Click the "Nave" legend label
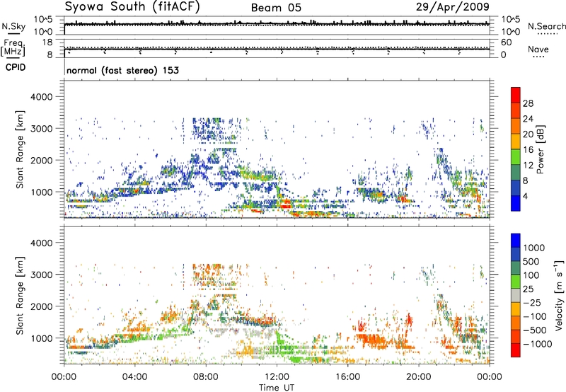Screen dimensions: 566x392 pyautogui.click(x=538, y=49)
